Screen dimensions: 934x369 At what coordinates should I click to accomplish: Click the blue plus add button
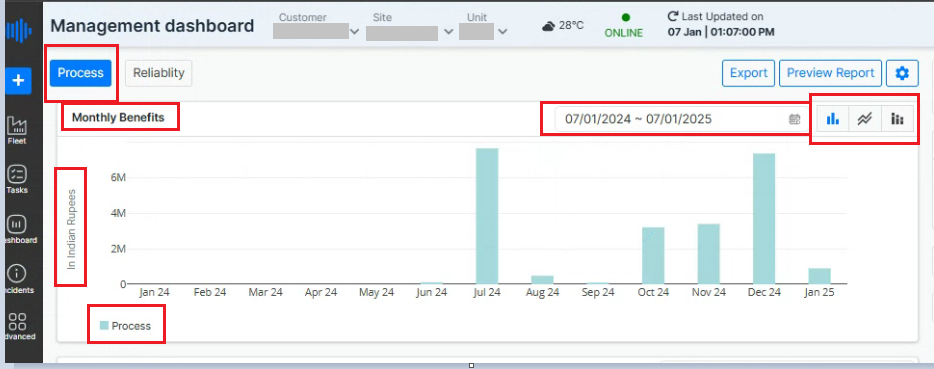[x=18, y=80]
